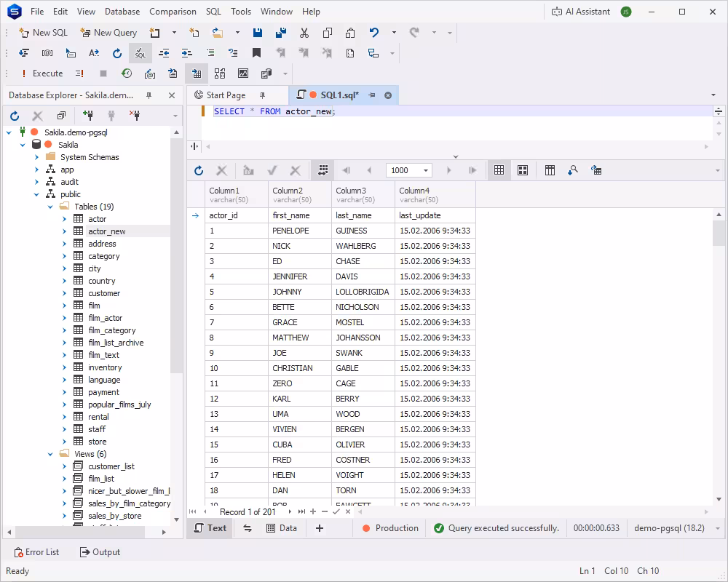The height and width of the screenshot is (582, 728).
Task: Expand the System Schemas node
Action: tap(36, 157)
